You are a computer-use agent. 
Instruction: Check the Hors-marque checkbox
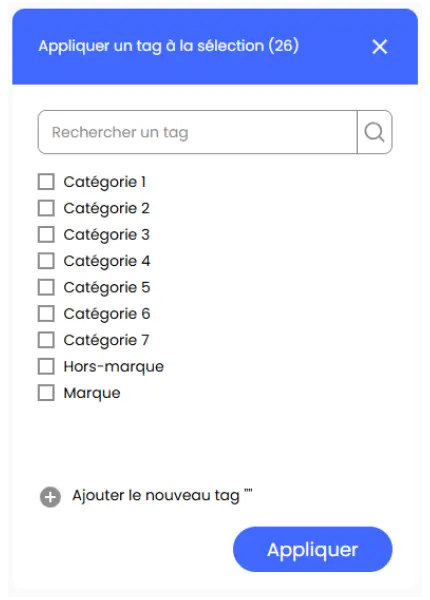tap(46, 366)
